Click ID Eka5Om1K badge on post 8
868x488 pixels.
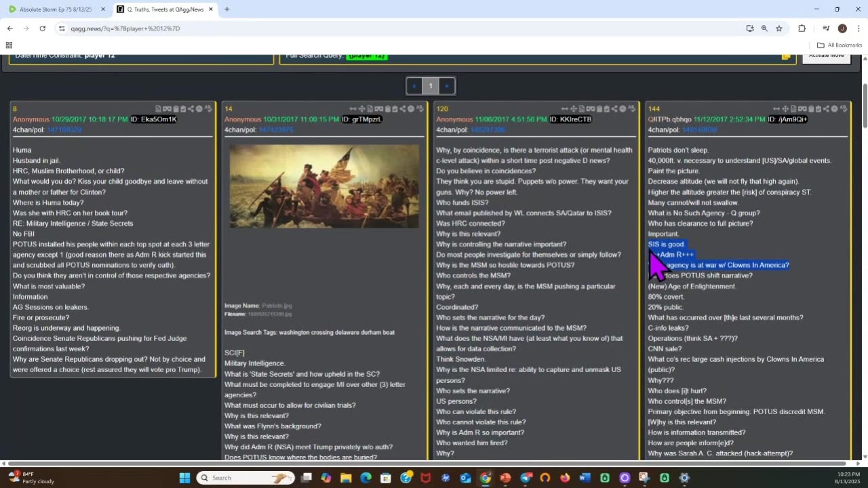153,119
